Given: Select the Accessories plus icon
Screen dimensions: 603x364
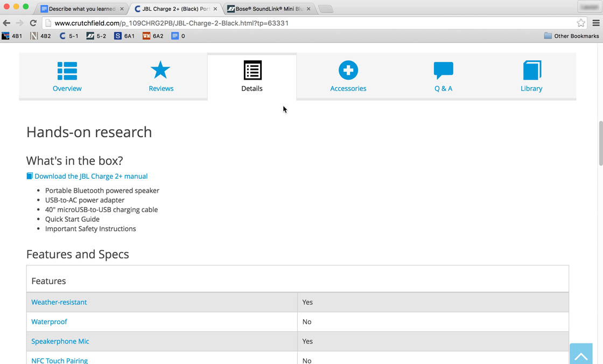Looking at the screenshot, I should coord(348,71).
